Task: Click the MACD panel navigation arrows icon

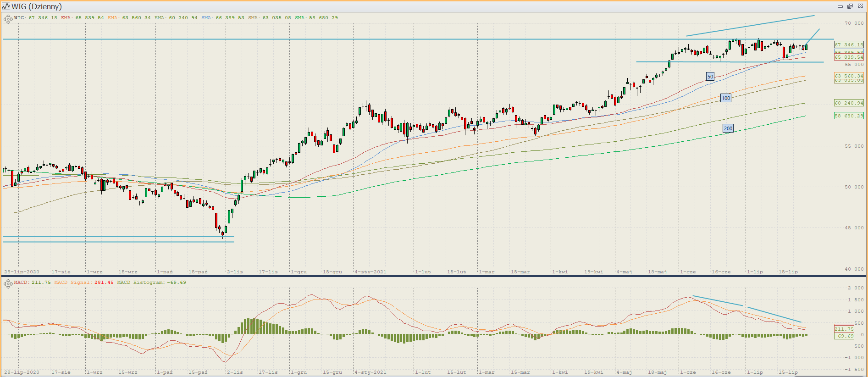Action: pos(8,283)
